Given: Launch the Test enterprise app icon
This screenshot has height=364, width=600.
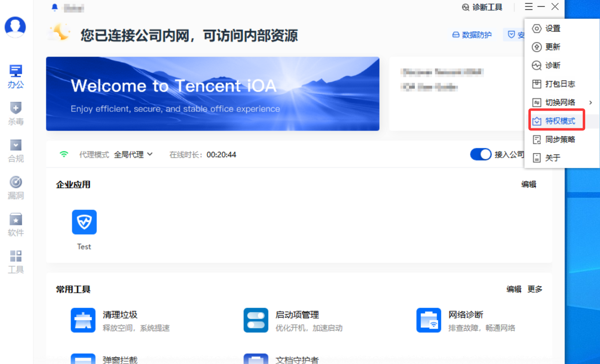Looking at the screenshot, I should point(84,222).
